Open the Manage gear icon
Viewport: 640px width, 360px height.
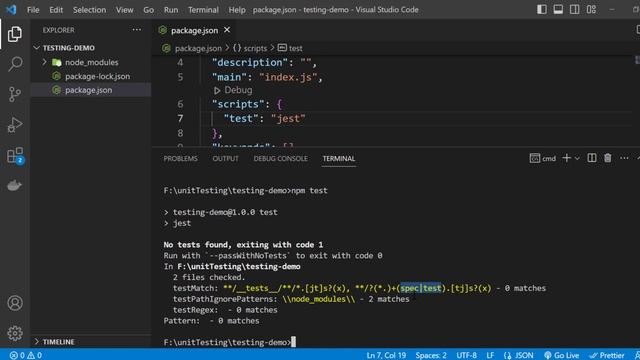pyautogui.click(x=15, y=333)
